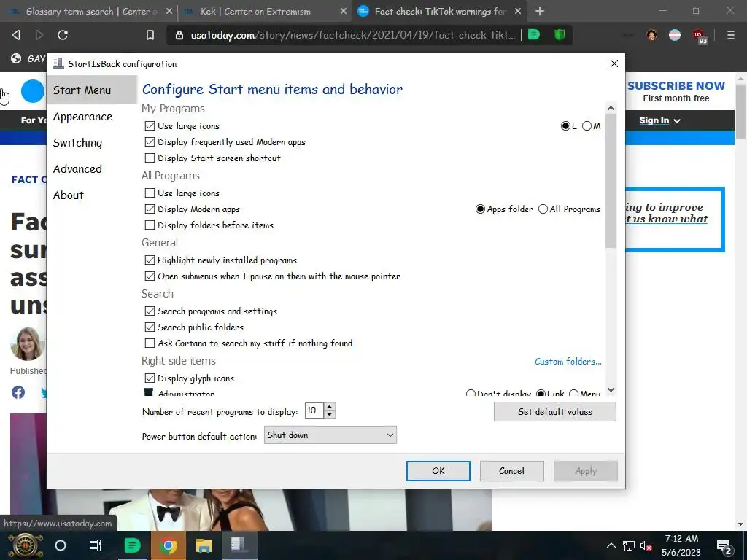Reload the page with the refresh icon
This screenshot has width=747, height=560.
pyautogui.click(x=63, y=35)
